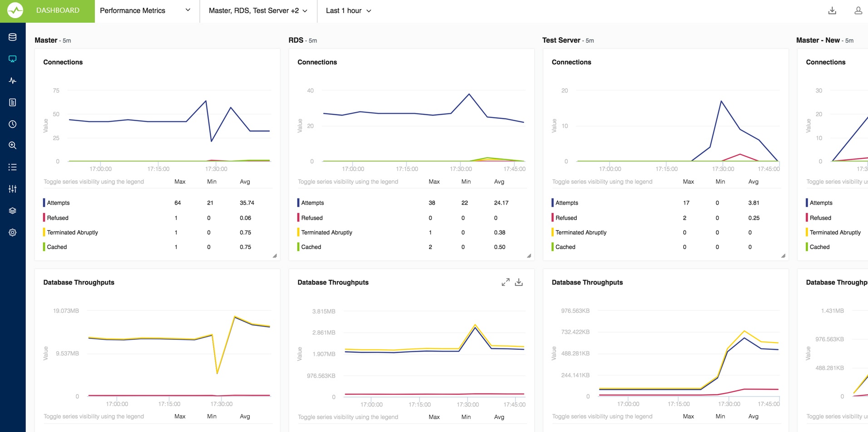Toggle Cached series in Test Server Connections
The image size is (868, 432).
[565, 247]
